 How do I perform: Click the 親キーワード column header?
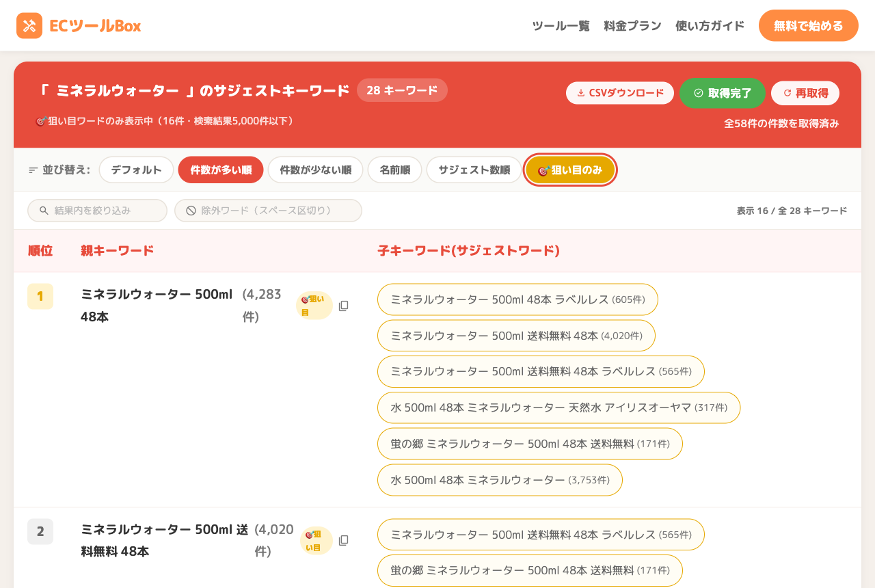118,251
